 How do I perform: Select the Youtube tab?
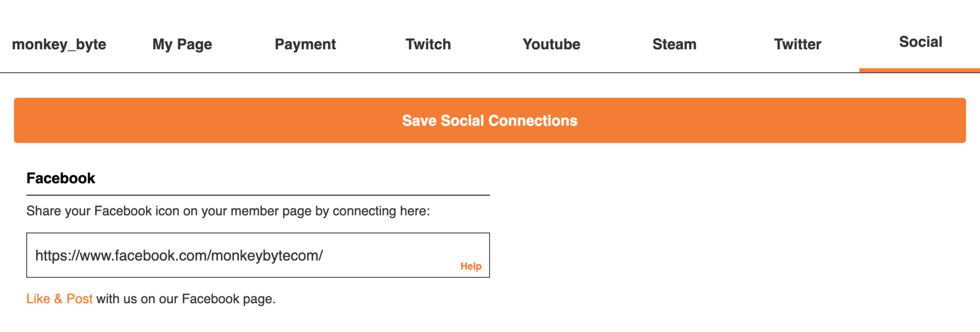[x=551, y=44]
